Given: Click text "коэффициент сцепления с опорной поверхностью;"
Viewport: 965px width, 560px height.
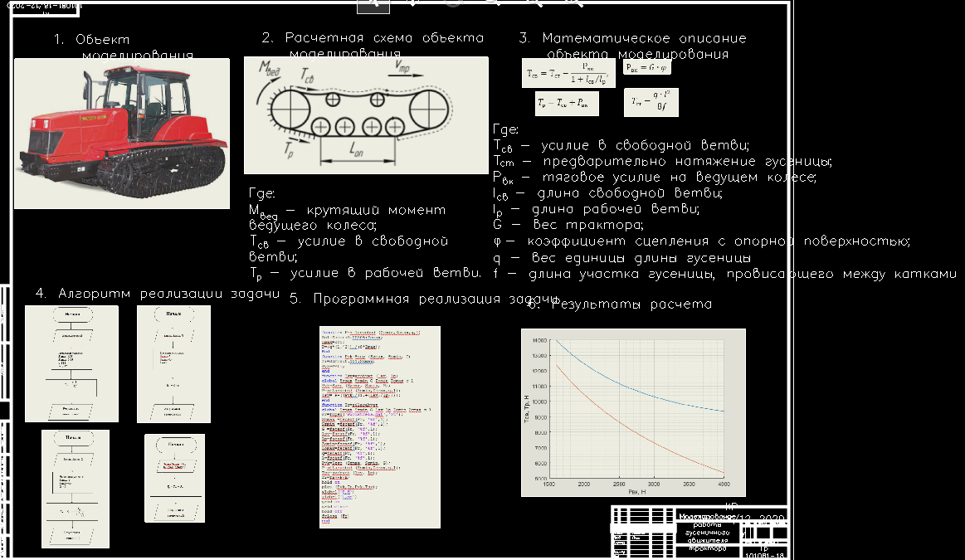Looking at the screenshot, I should click(x=719, y=241).
